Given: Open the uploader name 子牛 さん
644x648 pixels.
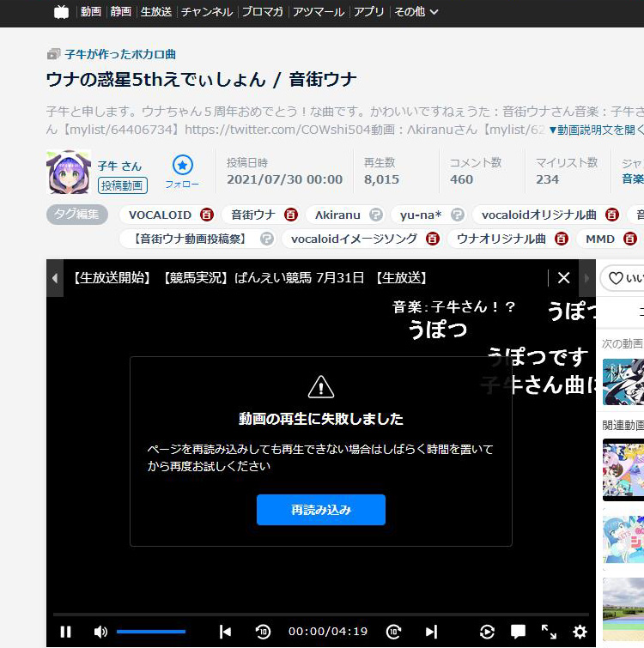Looking at the screenshot, I should tap(119, 166).
